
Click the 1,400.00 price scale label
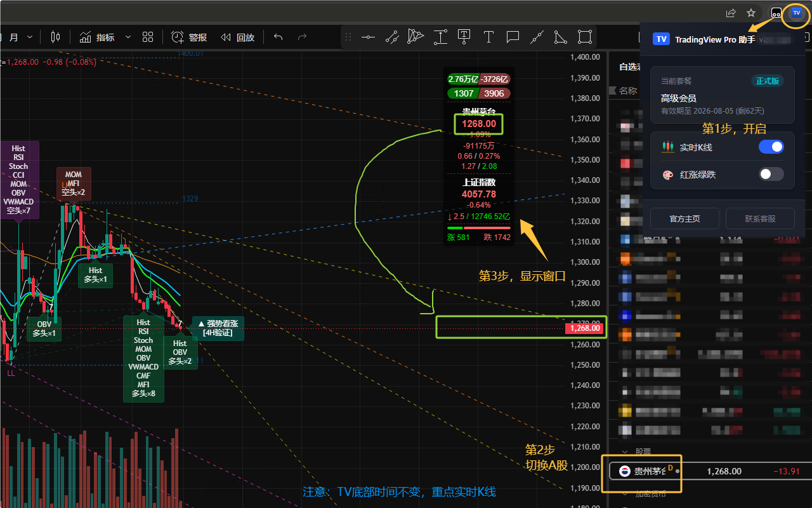585,57
